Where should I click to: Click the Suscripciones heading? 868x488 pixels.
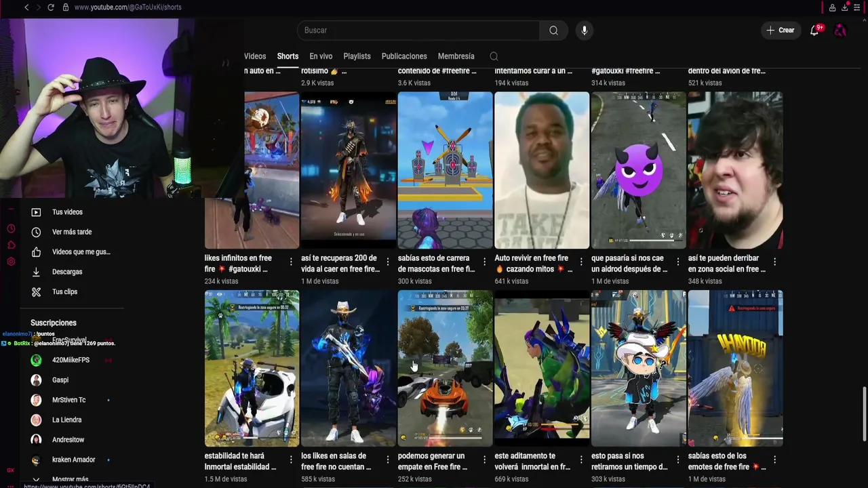pos(54,323)
